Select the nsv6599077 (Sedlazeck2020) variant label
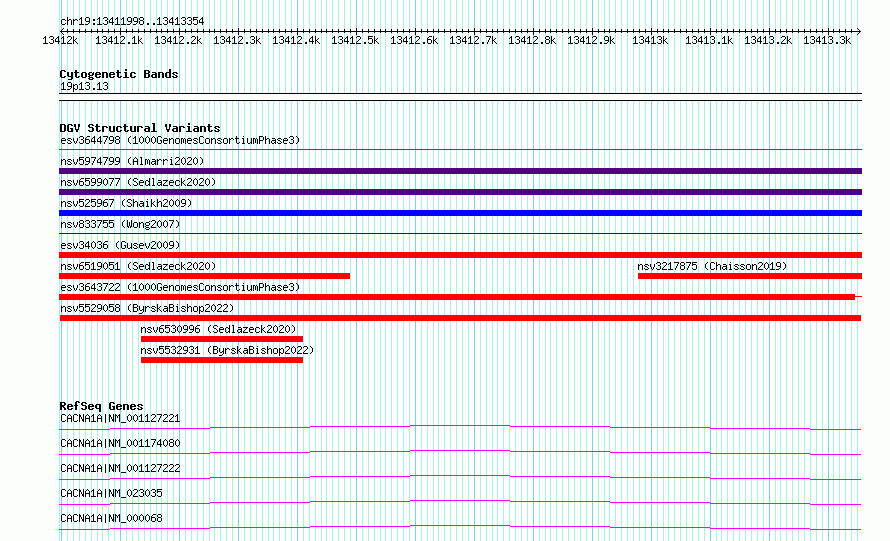Screen dimensions: 890x541 coord(138,182)
